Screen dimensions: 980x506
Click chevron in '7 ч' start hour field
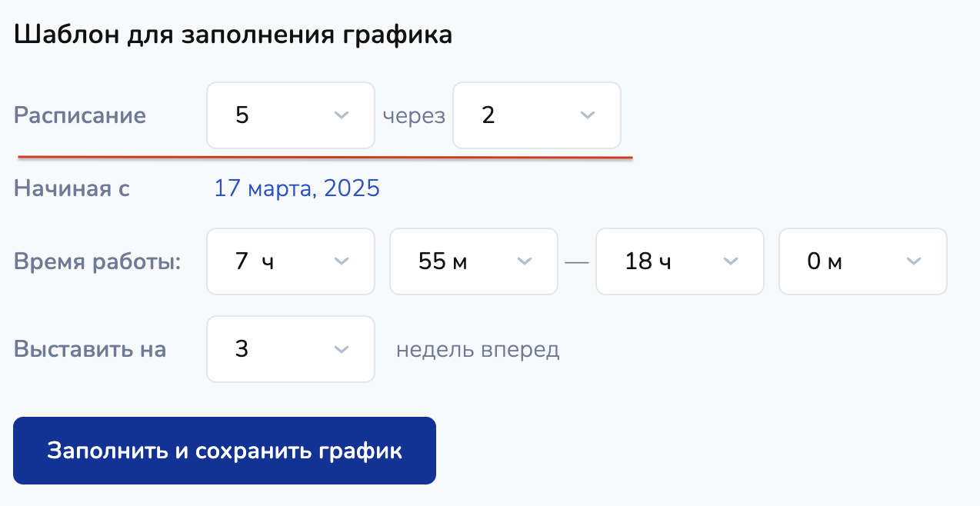pyautogui.click(x=342, y=261)
